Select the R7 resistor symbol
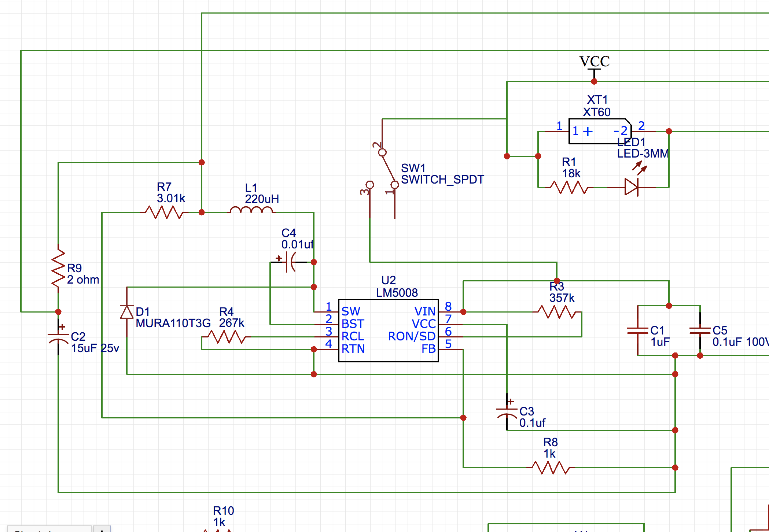 point(164,212)
